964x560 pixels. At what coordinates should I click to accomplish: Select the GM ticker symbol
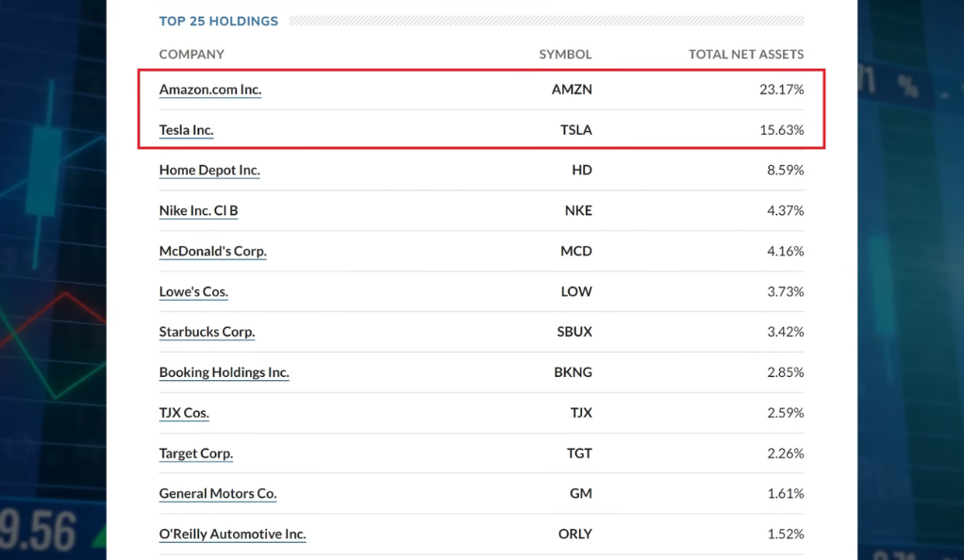pos(581,494)
